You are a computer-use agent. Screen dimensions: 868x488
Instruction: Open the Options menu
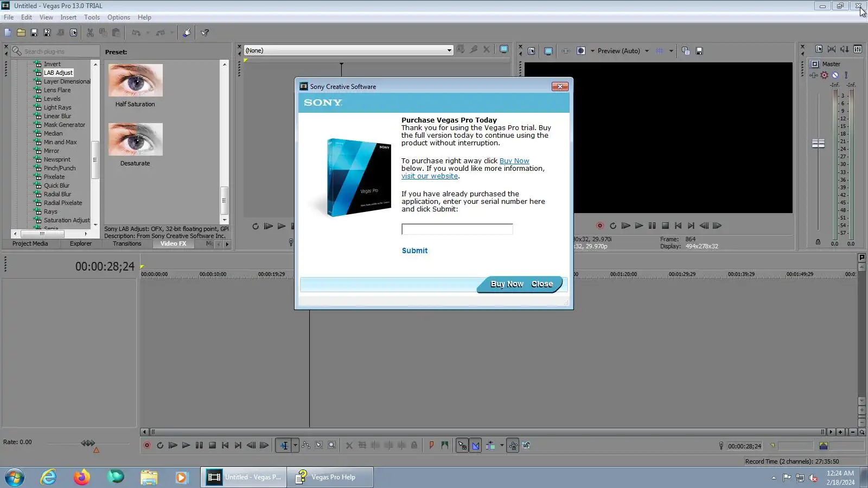119,17
